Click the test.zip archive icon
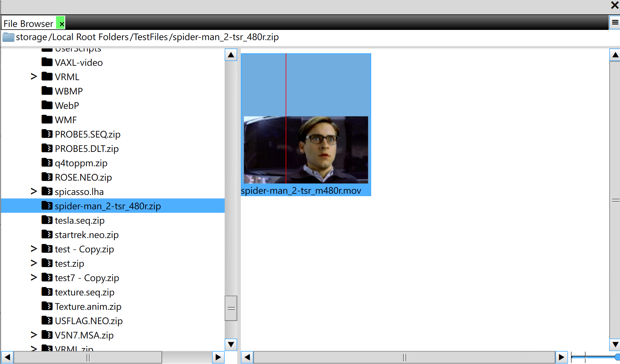Viewport: 620px width, 364px height. [47, 263]
